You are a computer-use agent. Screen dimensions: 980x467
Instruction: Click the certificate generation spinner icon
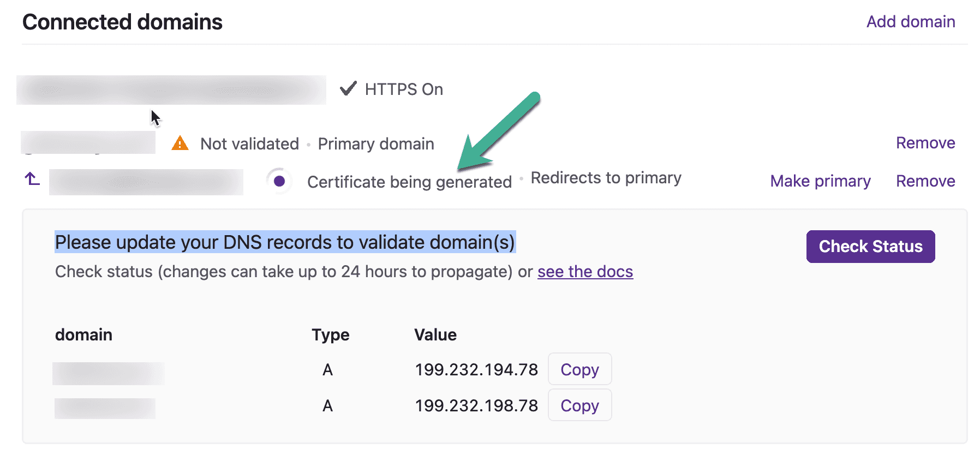pos(279,181)
